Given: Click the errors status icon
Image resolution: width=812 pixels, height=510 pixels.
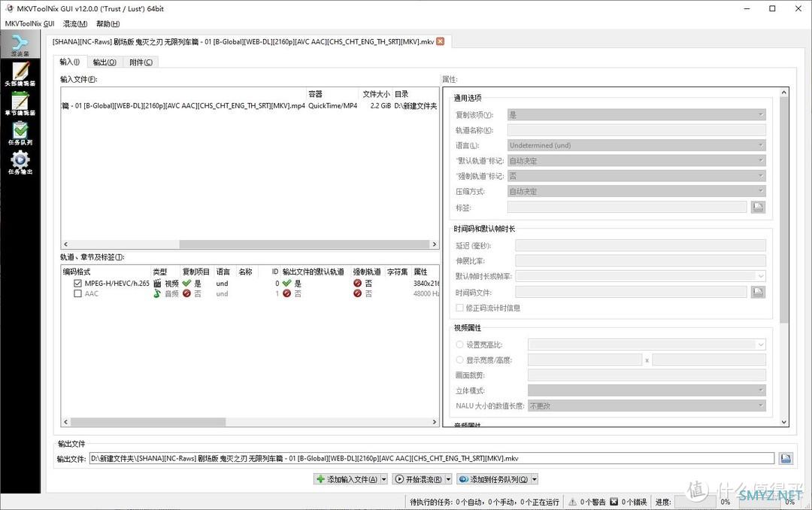Looking at the screenshot, I should (x=614, y=502).
